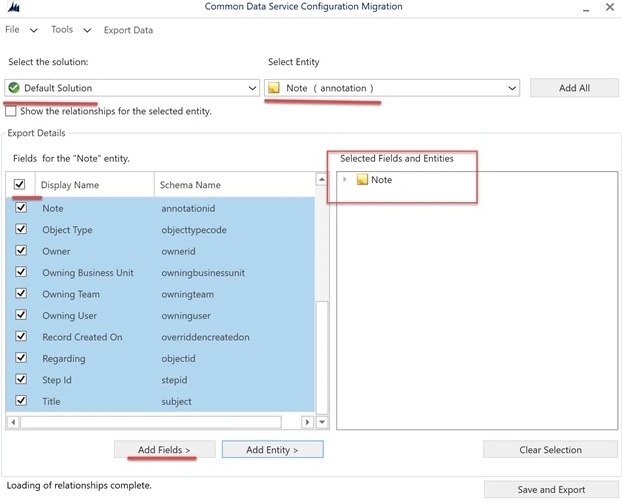The image size is (622, 503).
Task: Click the scroll down arrow of fields list
Action: pyautogui.click(x=322, y=422)
